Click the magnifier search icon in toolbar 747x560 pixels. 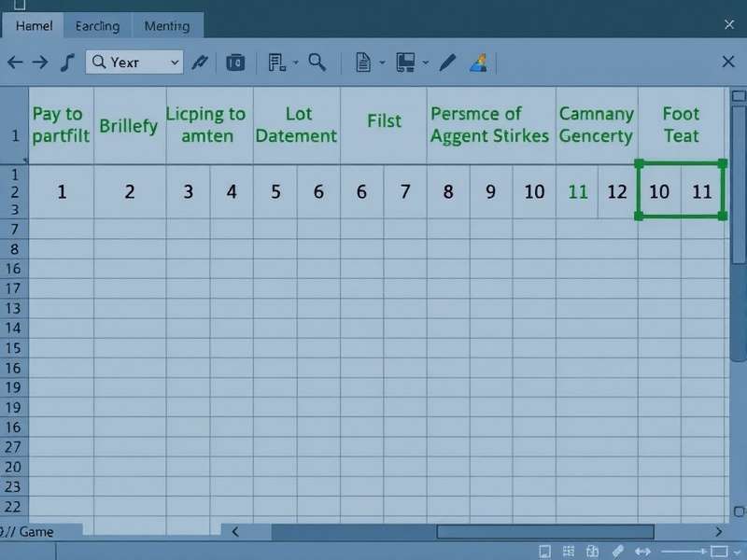[x=317, y=63]
